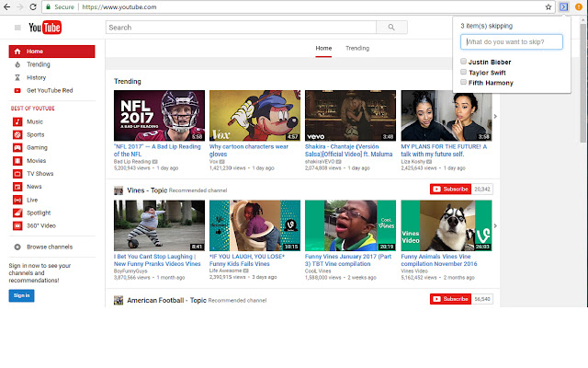This screenshot has width=588, height=368.
Task: Expand Trending row with right chevron
Action: click(x=495, y=117)
